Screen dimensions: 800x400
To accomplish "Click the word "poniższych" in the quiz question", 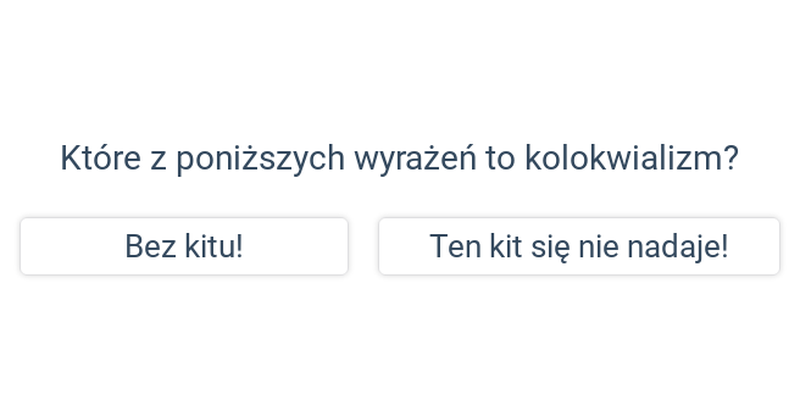I will (x=261, y=159).
